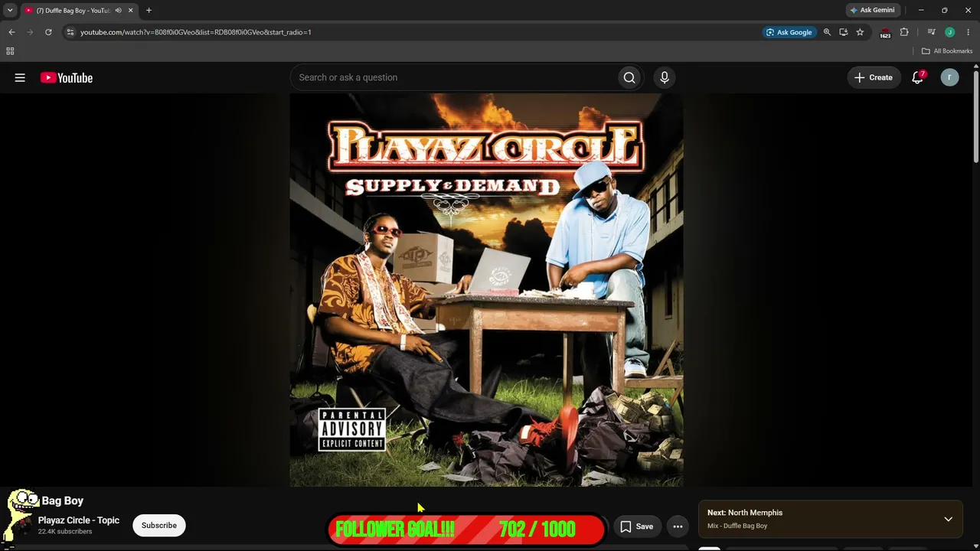Open the red extension with 1623 badge
This screenshot has height=551, width=980.
click(885, 33)
